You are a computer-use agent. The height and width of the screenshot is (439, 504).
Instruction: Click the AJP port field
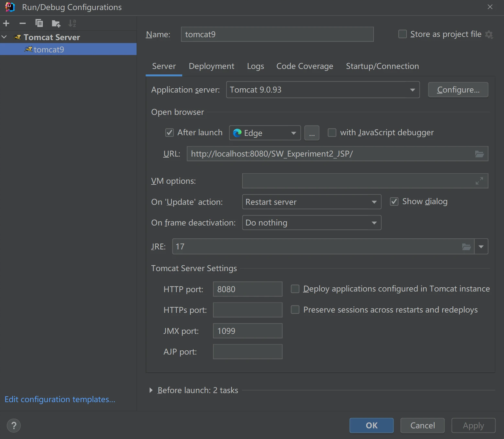(x=247, y=352)
